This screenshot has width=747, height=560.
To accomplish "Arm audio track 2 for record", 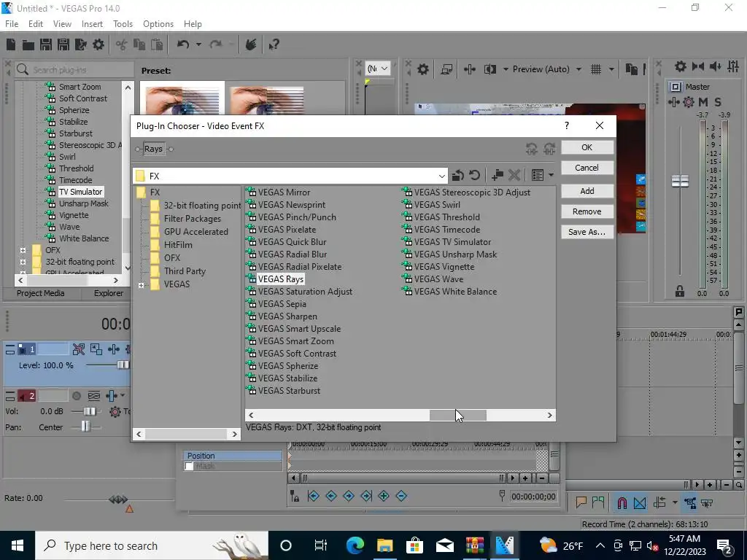I will (x=76, y=396).
